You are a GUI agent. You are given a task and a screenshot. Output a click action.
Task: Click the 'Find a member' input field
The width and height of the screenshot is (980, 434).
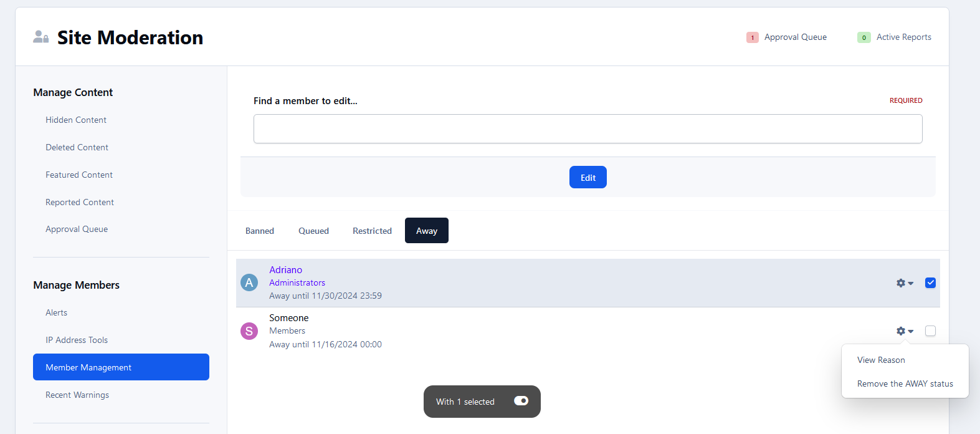588,129
